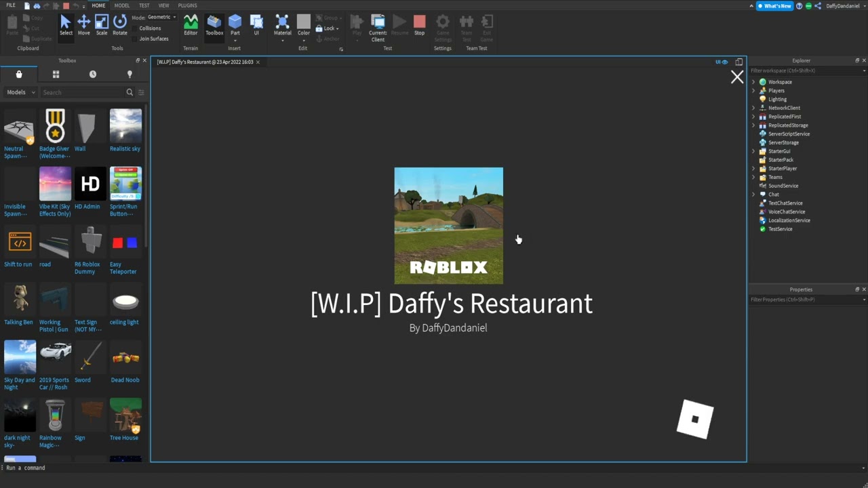Focus the Explorer filter workspace field
Viewport: 868px width, 488px height.
click(806, 70)
